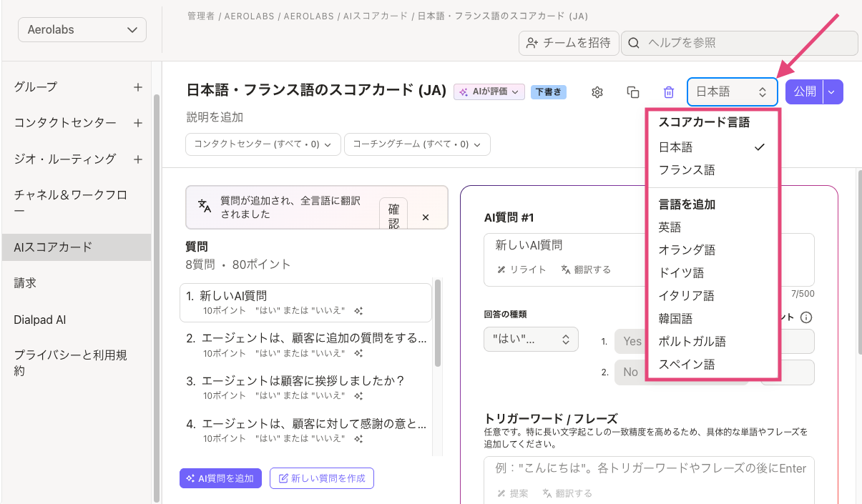
Task: Click the AI質問を追加 button
Action: 220,478
